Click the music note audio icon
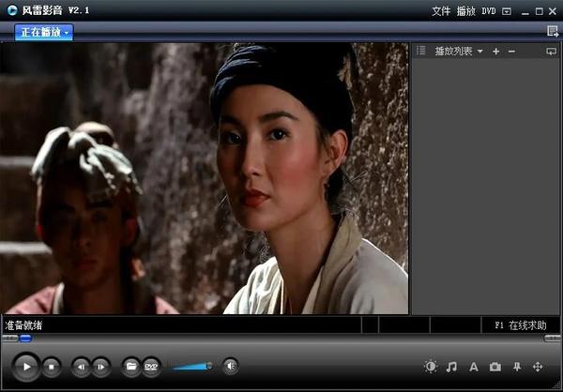Viewport: 563px width, 392px height. (451, 367)
